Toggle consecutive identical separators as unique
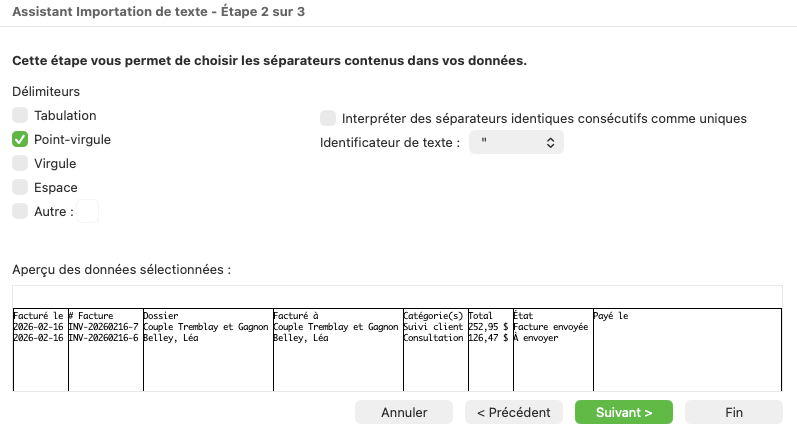797x436 pixels. 328,118
